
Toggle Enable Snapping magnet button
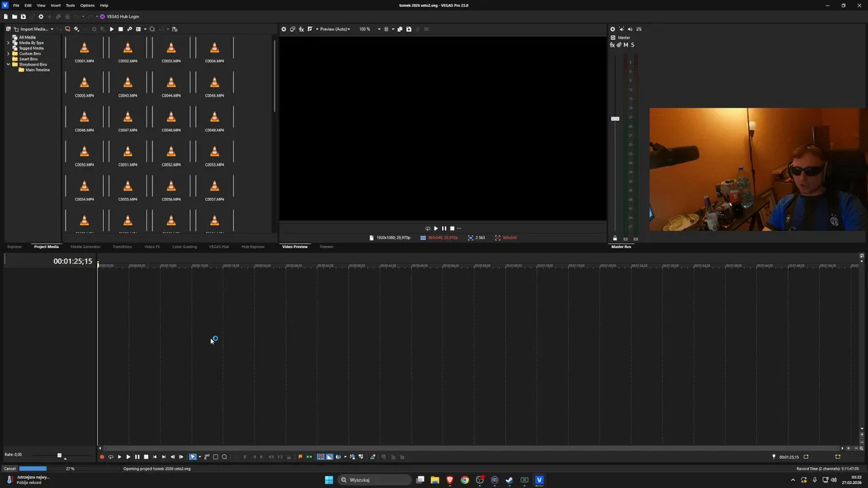321,457
